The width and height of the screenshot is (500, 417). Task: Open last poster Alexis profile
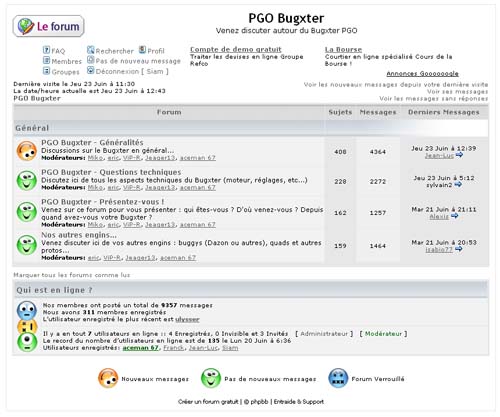click(x=439, y=216)
